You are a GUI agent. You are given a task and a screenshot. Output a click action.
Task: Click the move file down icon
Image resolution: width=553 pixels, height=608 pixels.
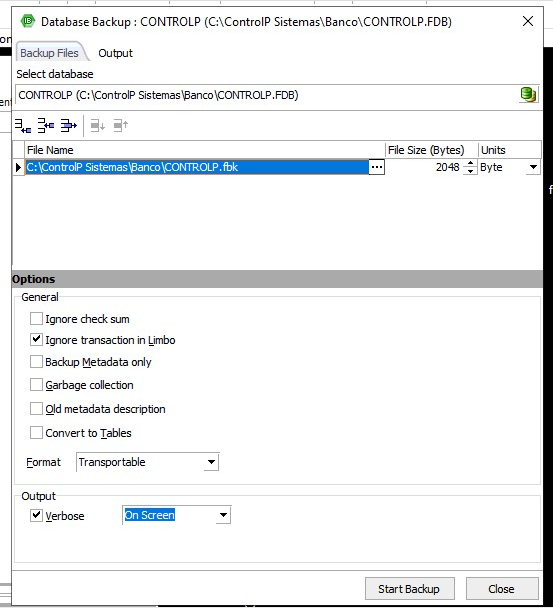[x=98, y=126]
